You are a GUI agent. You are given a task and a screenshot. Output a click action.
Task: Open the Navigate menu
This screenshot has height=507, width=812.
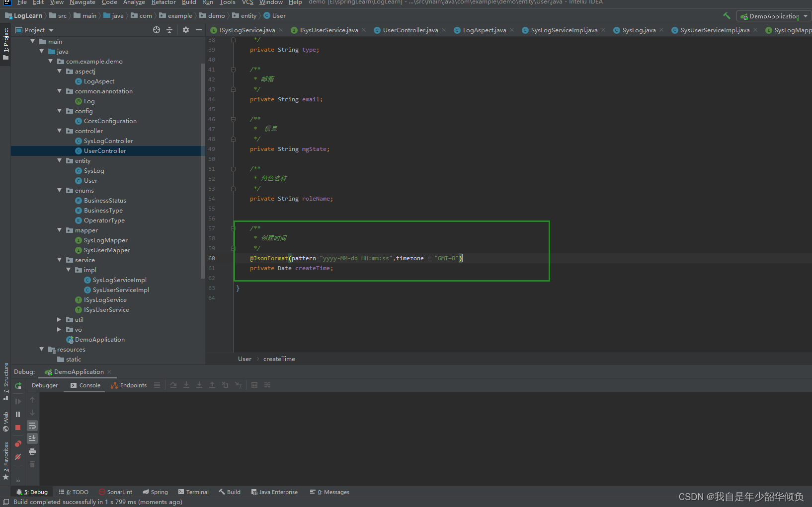pyautogui.click(x=82, y=2)
